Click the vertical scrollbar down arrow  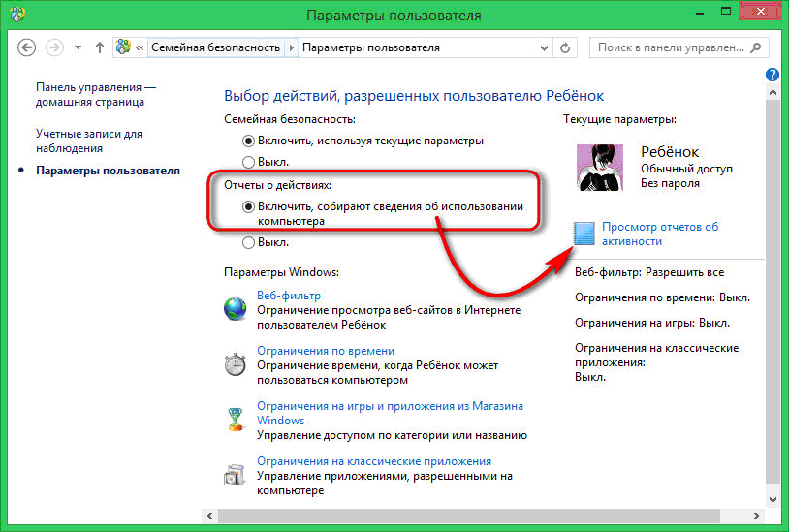coord(773,499)
